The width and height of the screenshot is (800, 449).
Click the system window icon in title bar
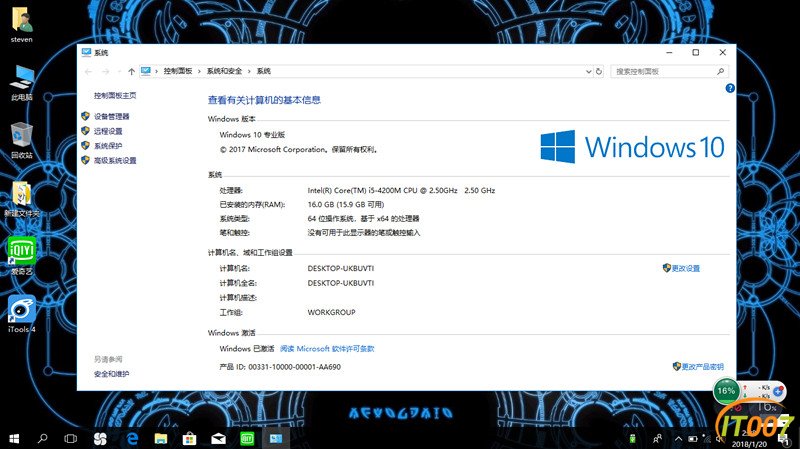(x=86, y=53)
